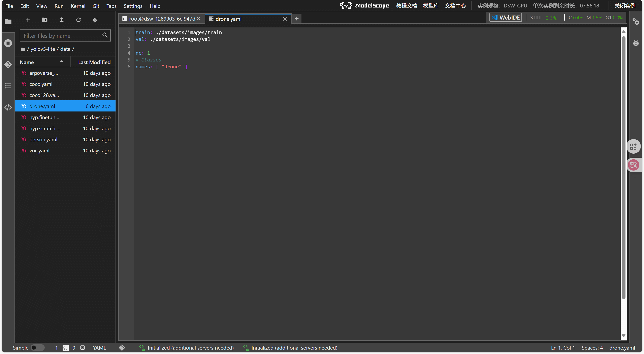
Task: Open the Git clone icon in toolbar
Action: pyautogui.click(x=95, y=20)
